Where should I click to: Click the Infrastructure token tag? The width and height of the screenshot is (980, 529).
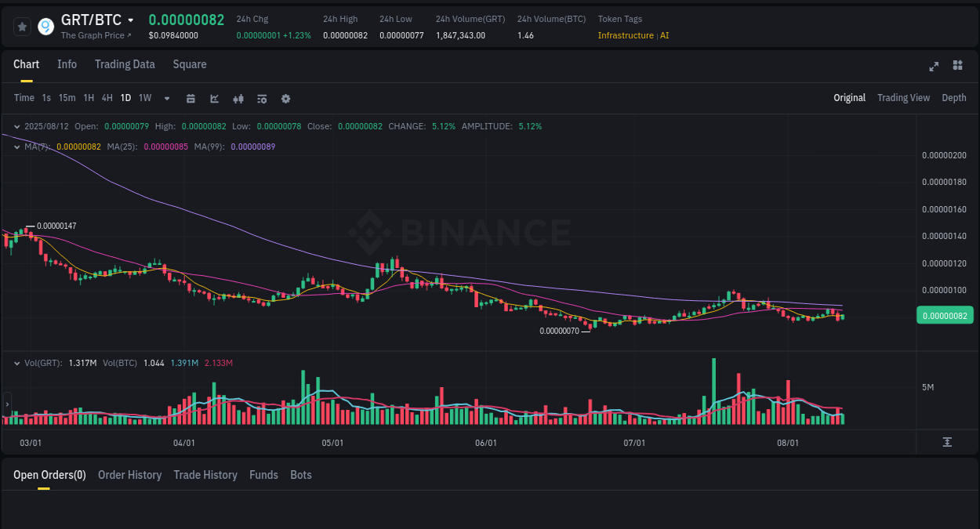(626, 35)
